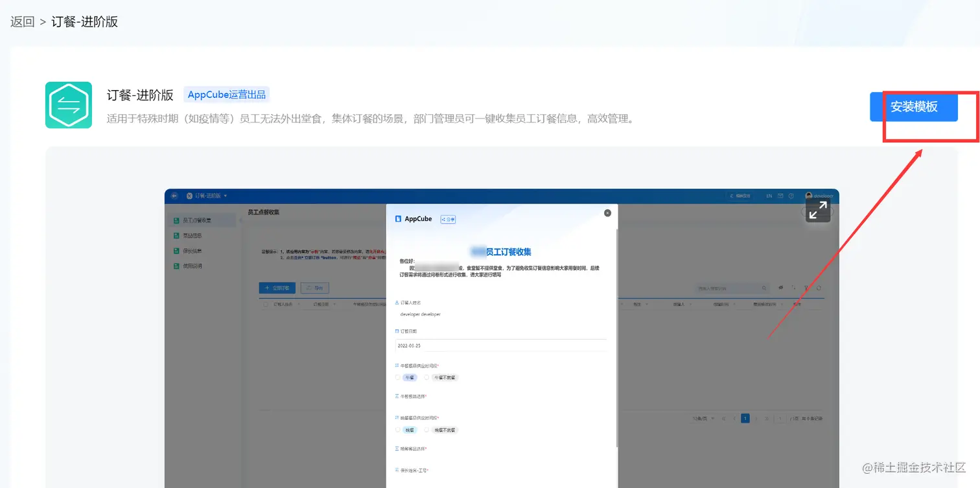Click the 2022-03-25 date field in preview

501,345
